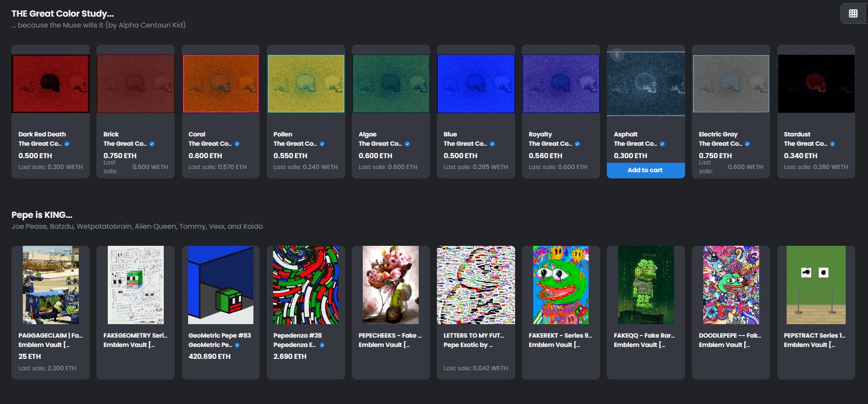This screenshot has width=868, height=404.
Task: Open the GeoMetric Pepe #83 artwork image
Action: [x=220, y=285]
